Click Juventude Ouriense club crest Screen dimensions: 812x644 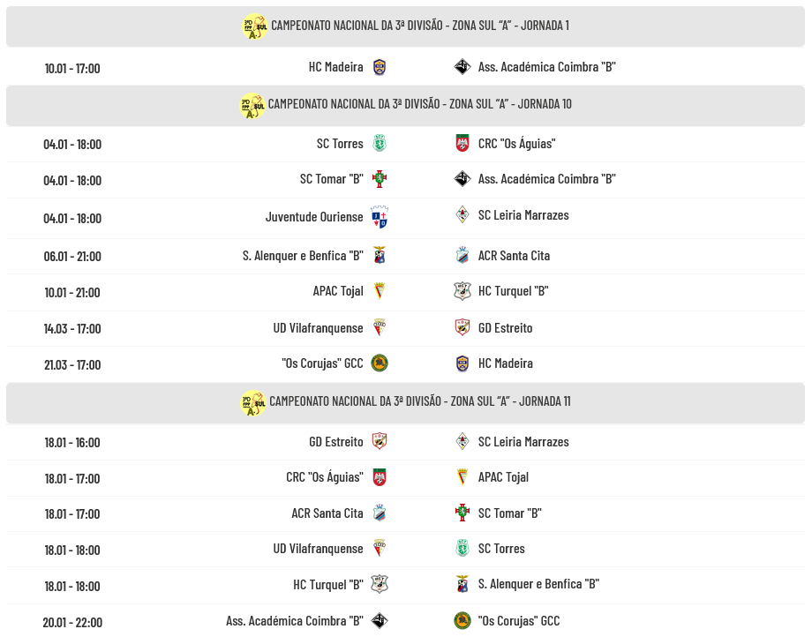click(380, 217)
